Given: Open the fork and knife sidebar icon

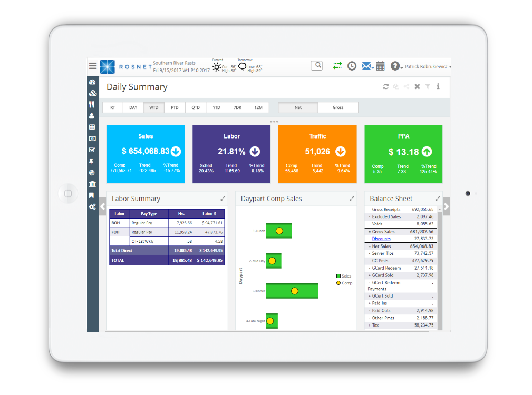Looking at the screenshot, I should pos(92,104).
